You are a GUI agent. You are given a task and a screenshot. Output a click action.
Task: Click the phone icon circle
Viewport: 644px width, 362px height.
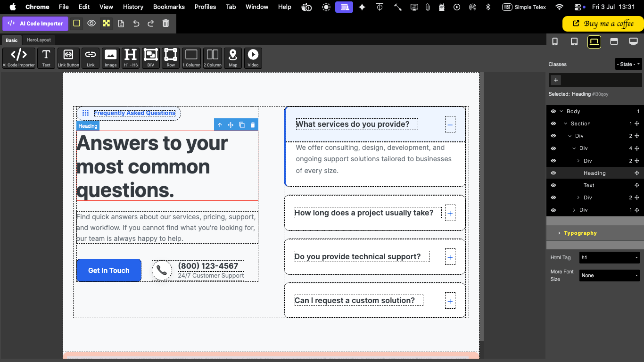pos(162,270)
